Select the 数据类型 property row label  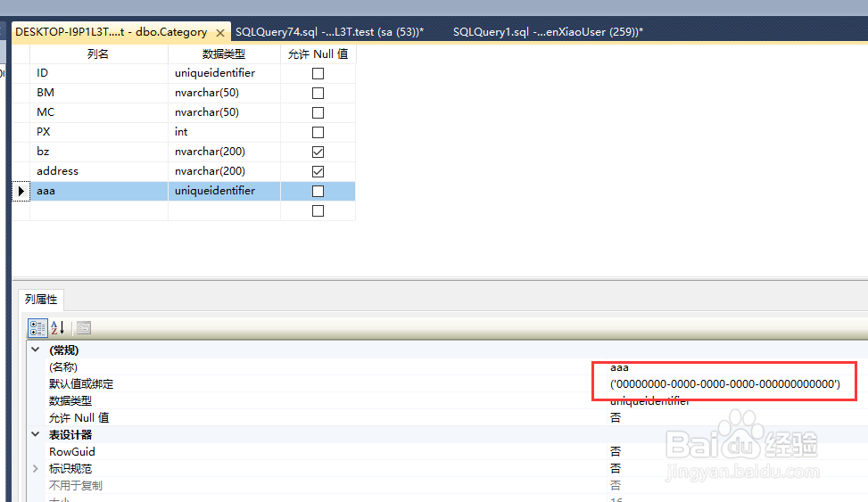[70, 400]
